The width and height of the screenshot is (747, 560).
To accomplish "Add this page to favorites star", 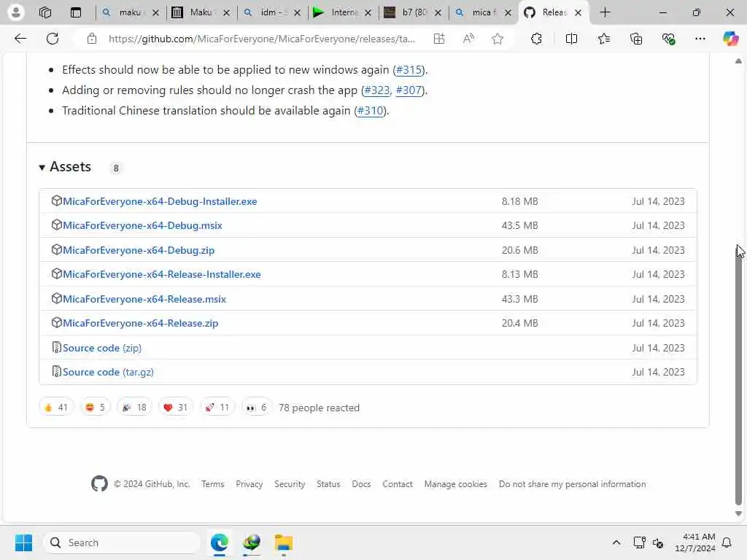I will (498, 39).
